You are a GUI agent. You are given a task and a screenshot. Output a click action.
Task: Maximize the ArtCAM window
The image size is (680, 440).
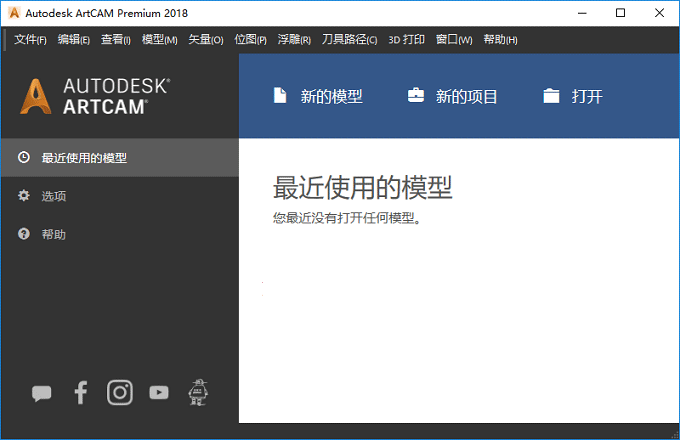point(621,13)
